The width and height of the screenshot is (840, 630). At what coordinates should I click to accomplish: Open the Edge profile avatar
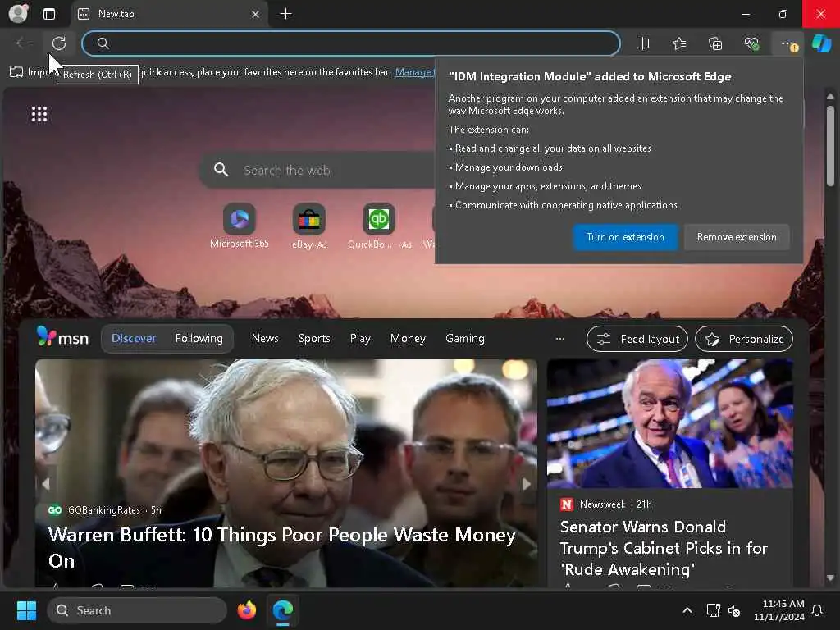[19, 13]
